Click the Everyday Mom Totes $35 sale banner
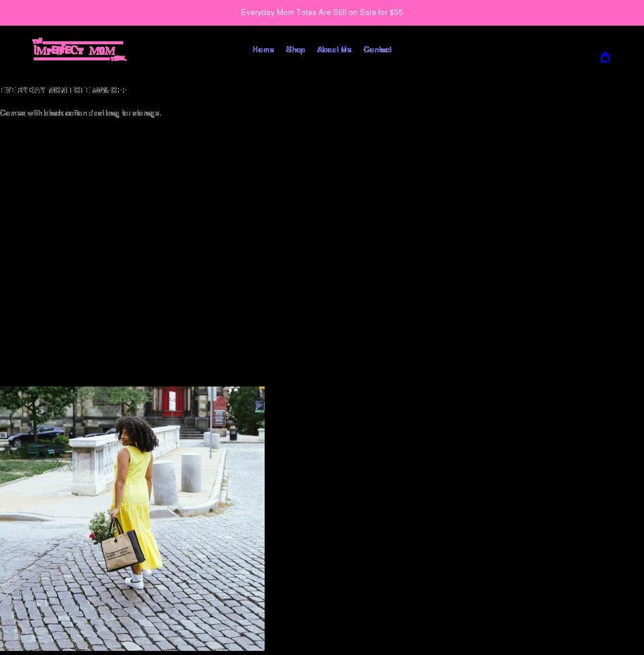The image size is (644, 655). pos(322,12)
